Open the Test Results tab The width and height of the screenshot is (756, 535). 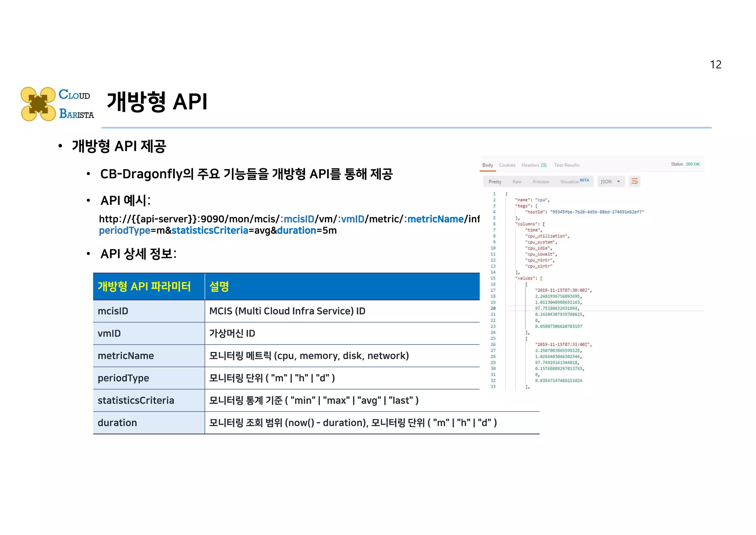pos(567,165)
